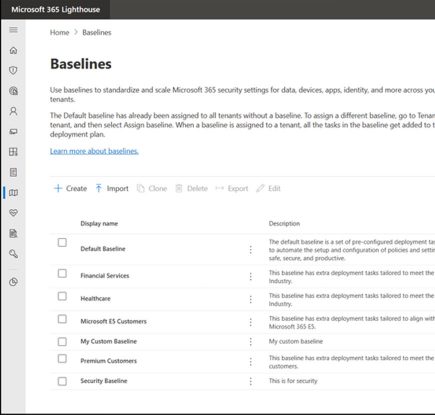Screen dimensions: 435x415
Task: Open the wrench tools icon in sidebar
Action: click(x=13, y=254)
